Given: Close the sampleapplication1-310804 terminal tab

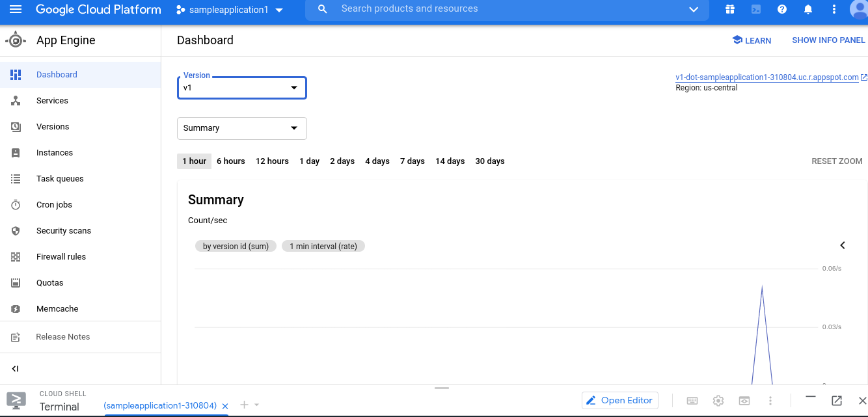Looking at the screenshot, I should pos(225,406).
